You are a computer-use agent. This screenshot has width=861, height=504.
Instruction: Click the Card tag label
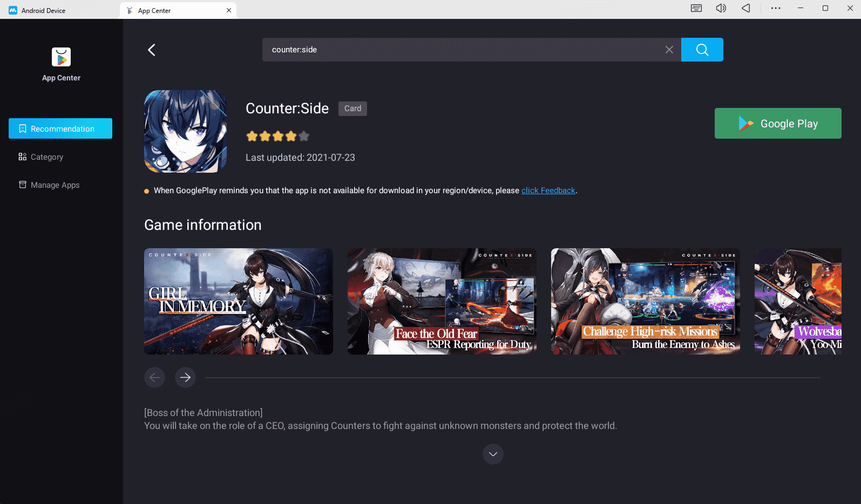(x=352, y=108)
